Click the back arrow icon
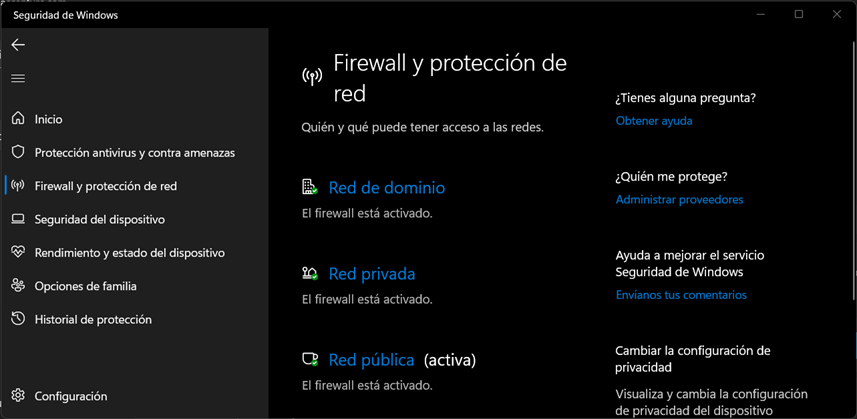857x419 pixels. pyautogui.click(x=18, y=45)
